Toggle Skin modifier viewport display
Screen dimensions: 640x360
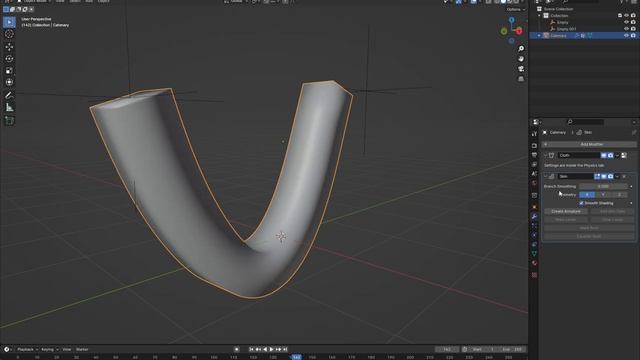click(604, 176)
